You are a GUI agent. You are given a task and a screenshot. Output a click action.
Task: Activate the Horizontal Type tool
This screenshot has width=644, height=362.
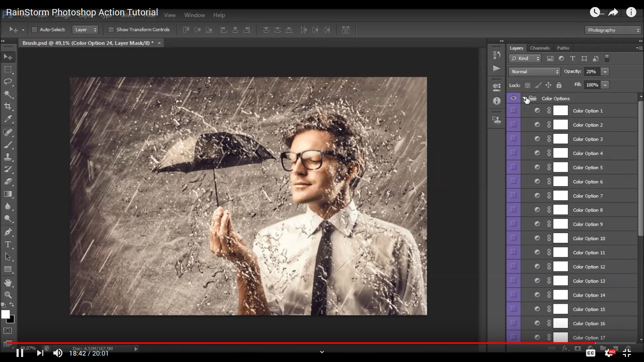tap(7, 244)
